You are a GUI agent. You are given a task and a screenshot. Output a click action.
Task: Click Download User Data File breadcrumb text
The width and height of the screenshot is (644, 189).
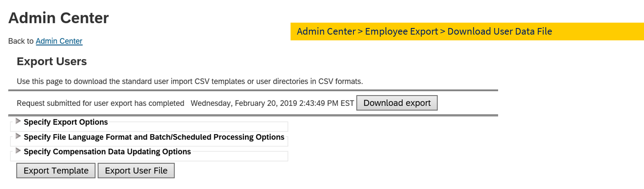pyautogui.click(x=500, y=31)
